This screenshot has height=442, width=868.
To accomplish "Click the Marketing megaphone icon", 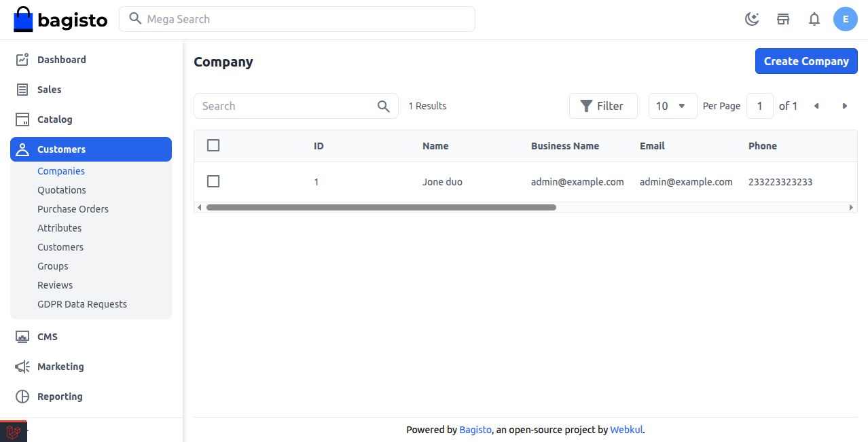I will (22, 367).
